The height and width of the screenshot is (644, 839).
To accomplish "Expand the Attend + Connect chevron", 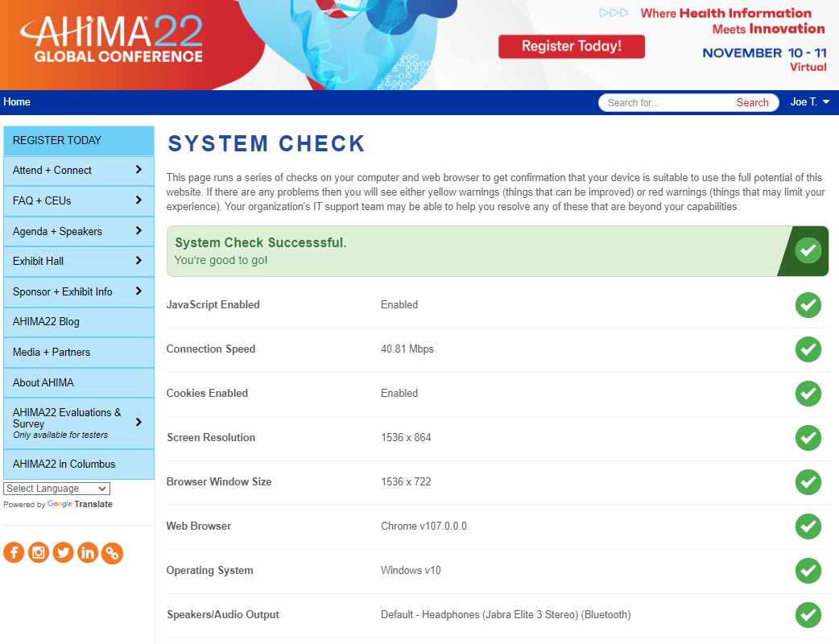I will coord(138,170).
